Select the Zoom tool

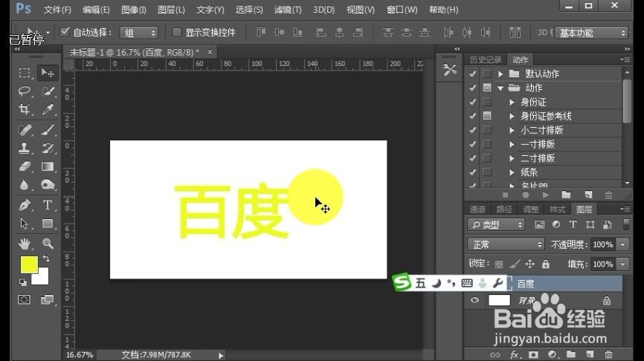[x=48, y=244]
